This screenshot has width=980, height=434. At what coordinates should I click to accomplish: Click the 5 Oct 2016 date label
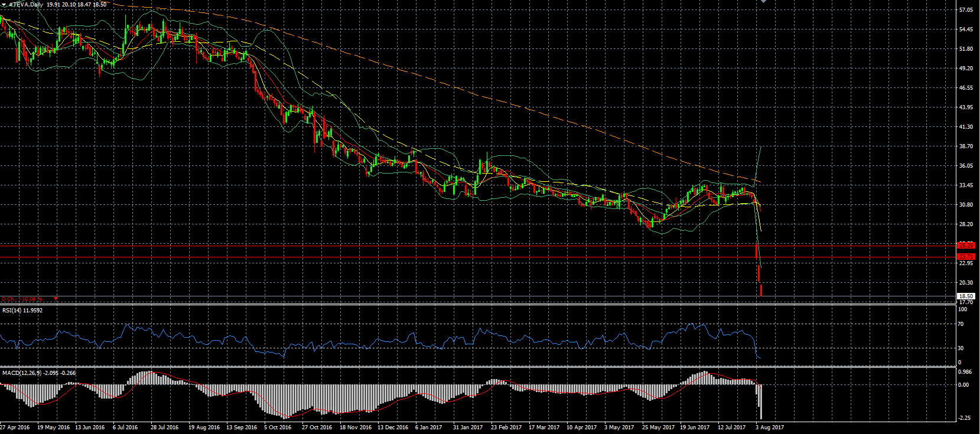pyautogui.click(x=278, y=428)
